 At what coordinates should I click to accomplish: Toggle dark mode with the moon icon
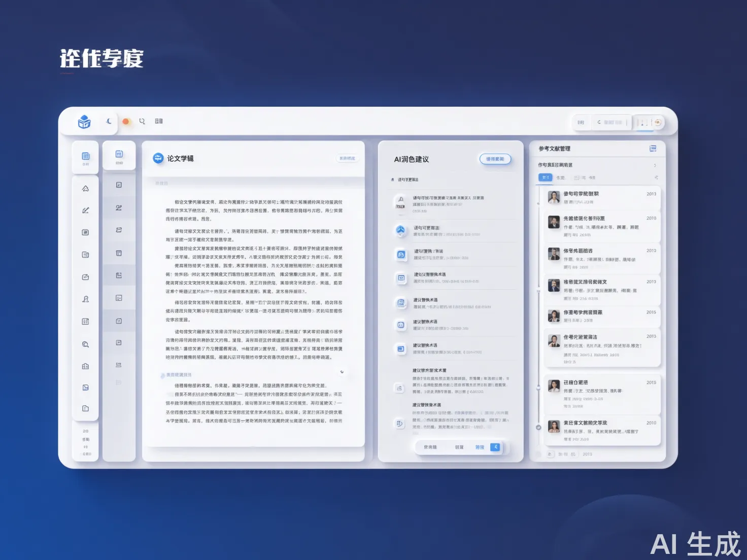pos(109,121)
